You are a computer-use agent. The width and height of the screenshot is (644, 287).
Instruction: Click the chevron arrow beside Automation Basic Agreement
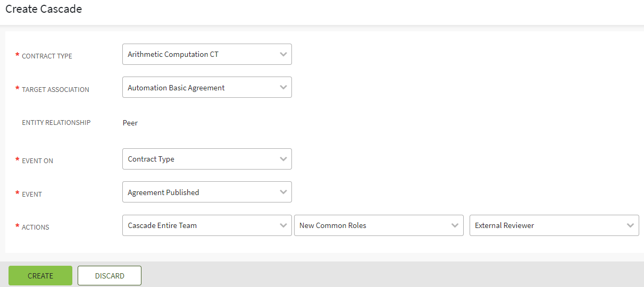pos(283,88)
